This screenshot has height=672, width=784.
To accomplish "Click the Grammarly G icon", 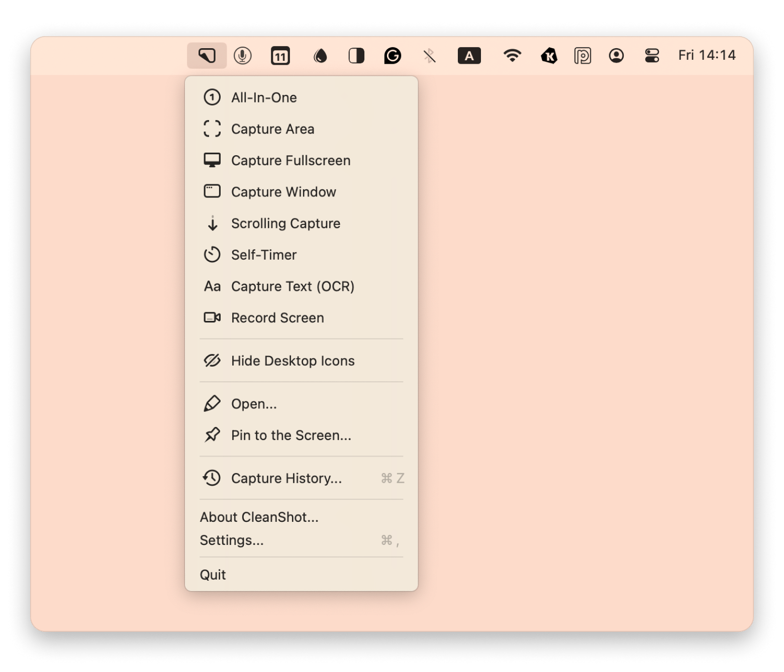I will point(393,56).
